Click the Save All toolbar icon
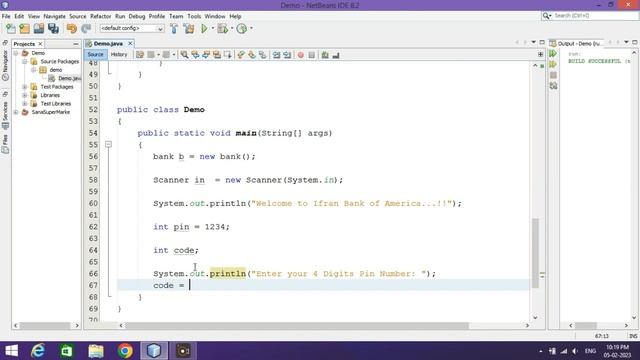 (x=53, y=28)
